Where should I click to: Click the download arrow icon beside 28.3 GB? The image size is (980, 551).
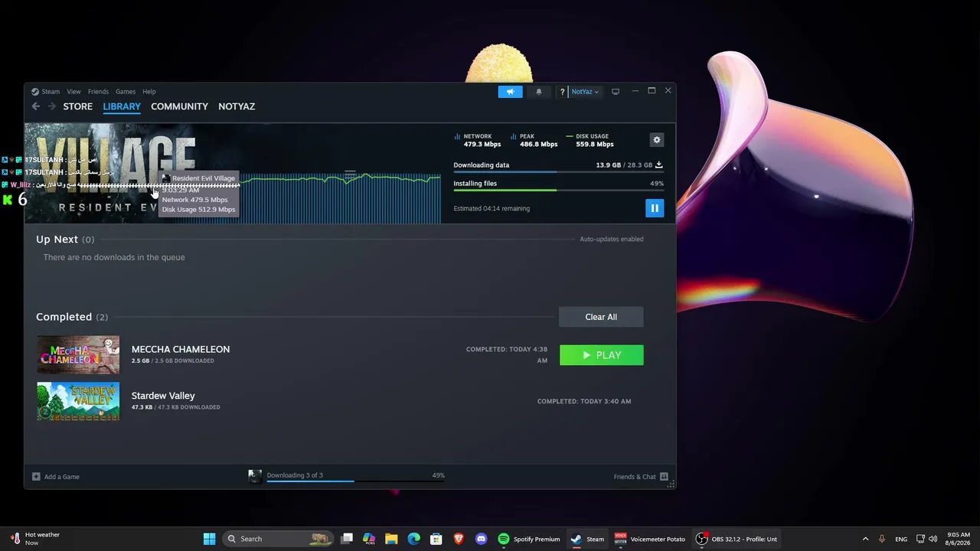(x=658, y=165)
